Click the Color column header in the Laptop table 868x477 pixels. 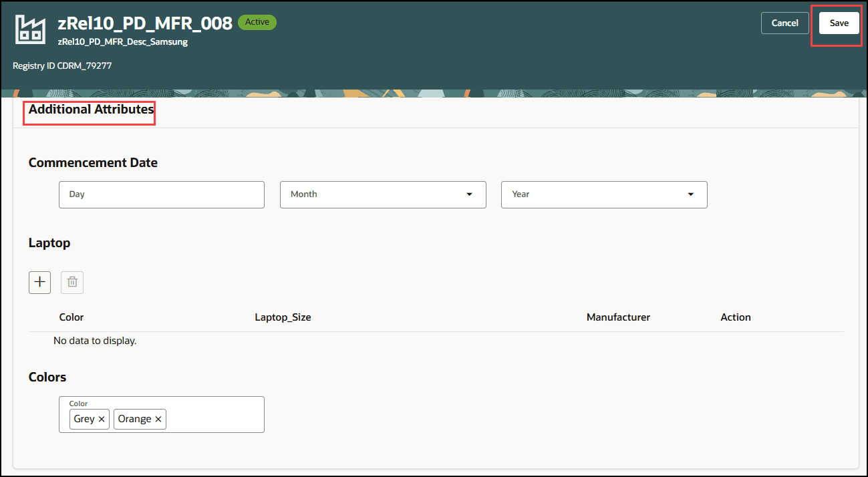point(71,317)
